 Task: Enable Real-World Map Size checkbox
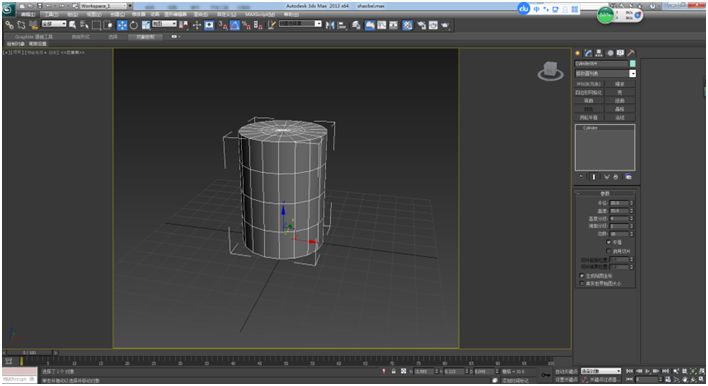pos(582,284)
